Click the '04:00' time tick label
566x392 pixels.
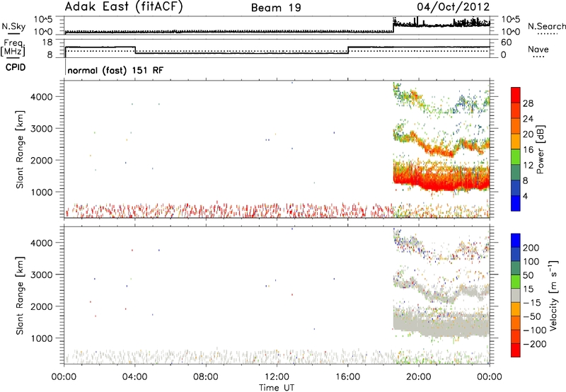(x=134, y=377)
